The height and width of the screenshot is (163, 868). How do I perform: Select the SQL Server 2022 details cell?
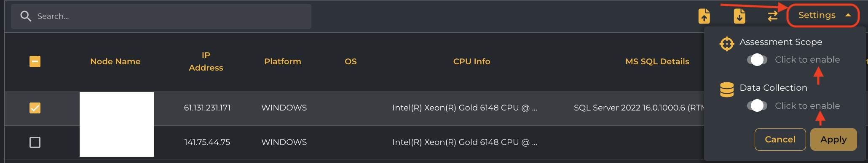[x=639, y=108]
